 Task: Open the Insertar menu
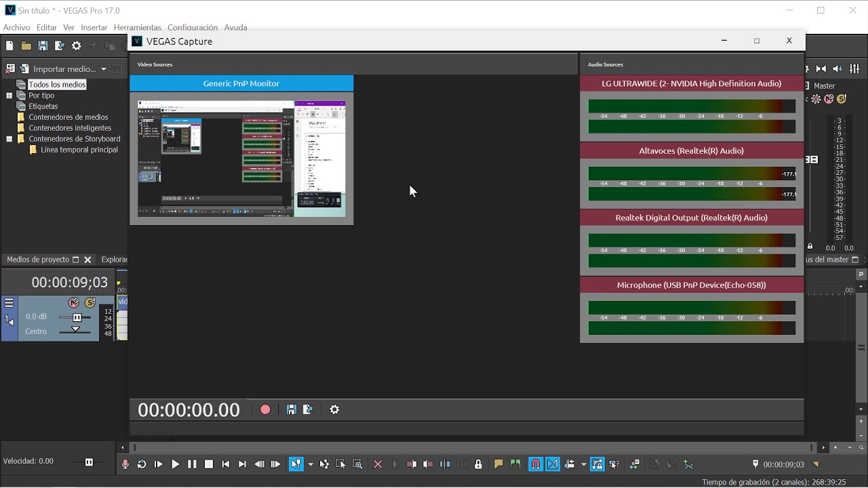tap(94, 28)
